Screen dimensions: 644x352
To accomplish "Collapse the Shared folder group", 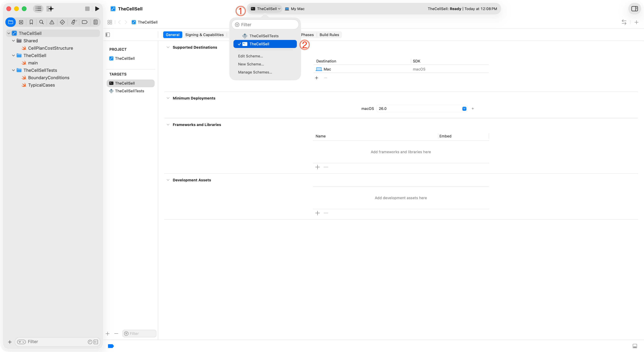I will (x=13, y=41).
